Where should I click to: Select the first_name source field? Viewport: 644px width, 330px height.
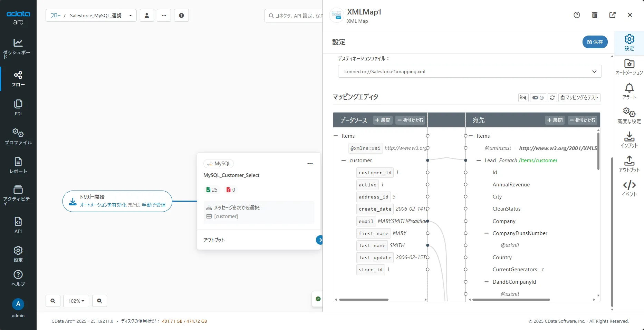point(374,233)
